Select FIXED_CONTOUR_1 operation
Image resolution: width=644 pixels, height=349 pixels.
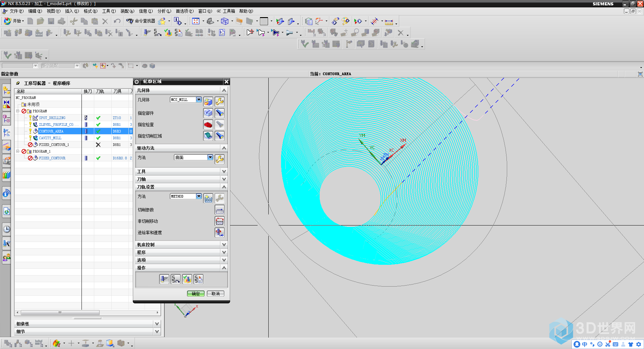coord(54,145)
